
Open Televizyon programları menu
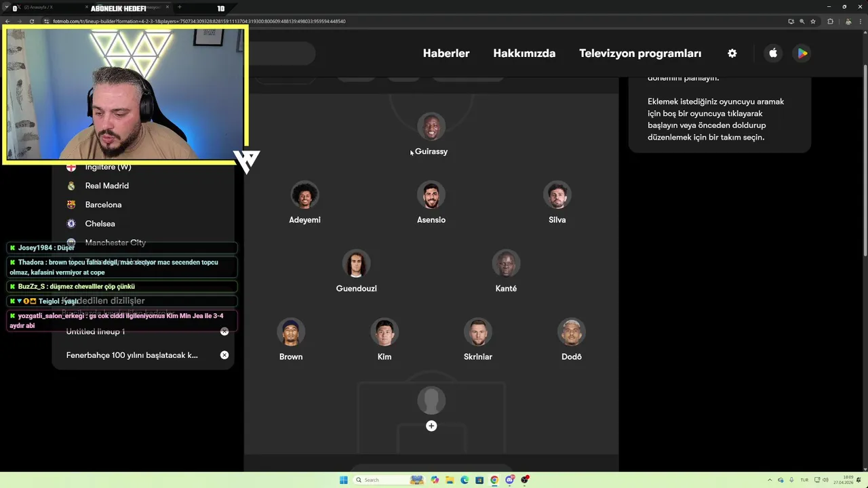640,54
